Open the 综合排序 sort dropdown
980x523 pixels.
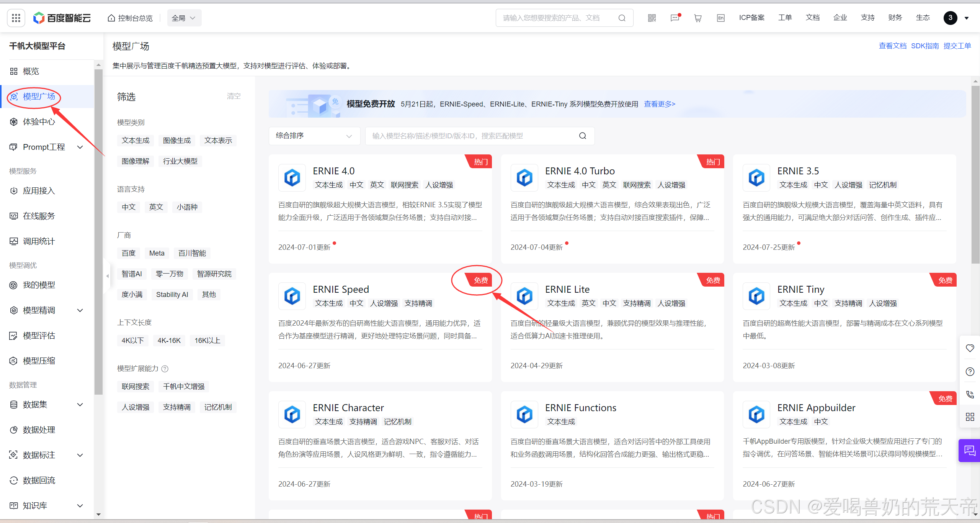(x=314, y=136)
